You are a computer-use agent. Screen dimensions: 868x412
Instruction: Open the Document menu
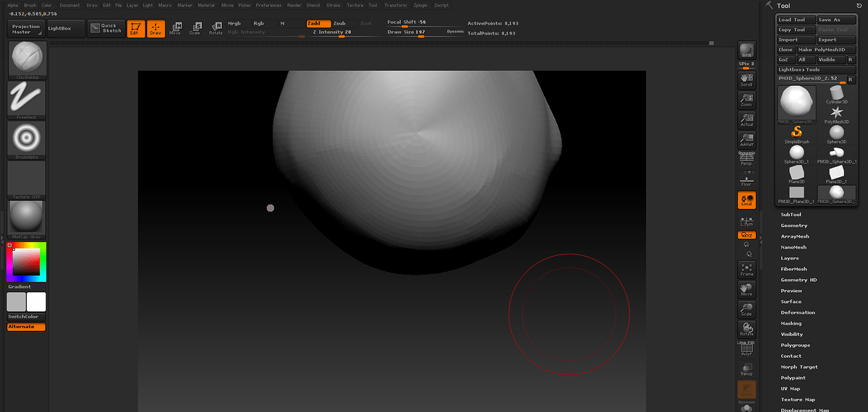tap(70, 5)
